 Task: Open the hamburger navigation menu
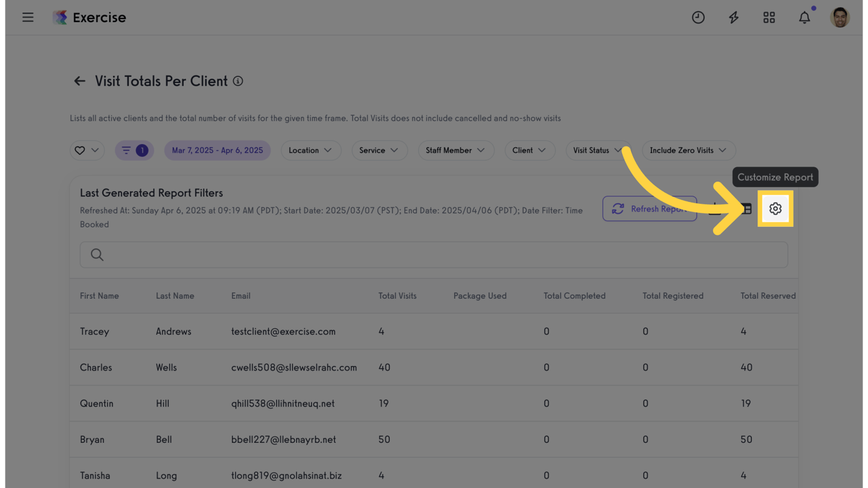click(28, 17)
